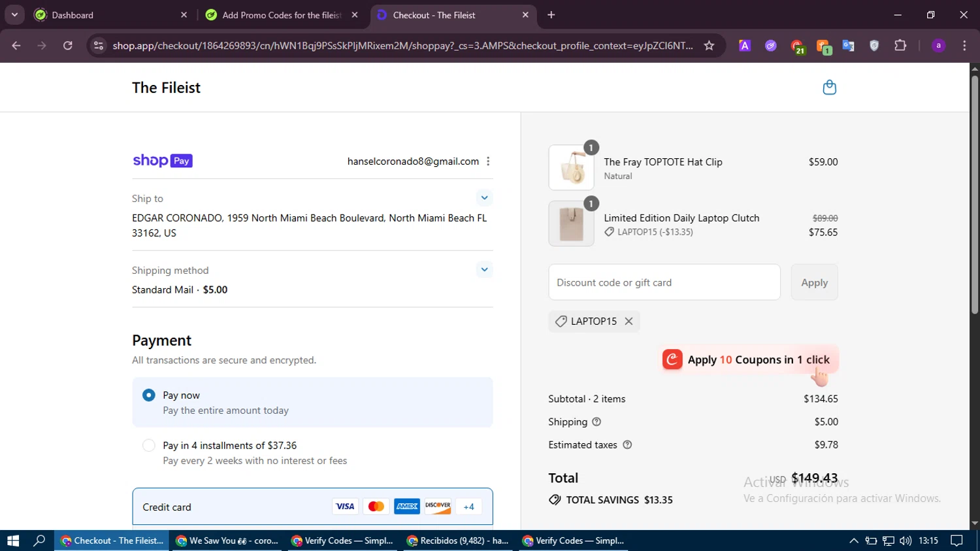Close the Dashboard tab

click(x=184, y=15)
